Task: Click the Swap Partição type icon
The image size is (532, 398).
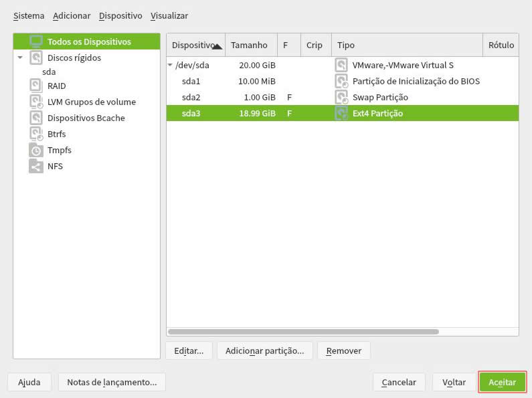Action: pyautogui.click(x=341, y=98)
